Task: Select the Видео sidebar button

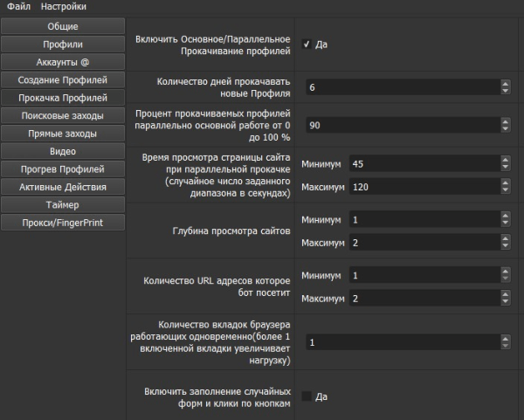Action: point(63,151)
